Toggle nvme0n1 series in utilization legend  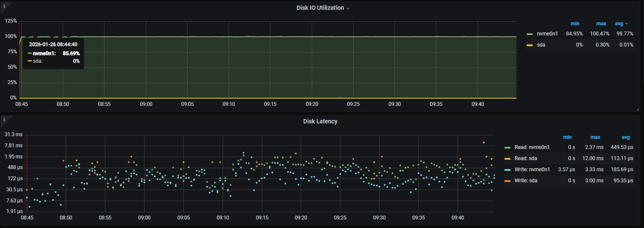(x=548, y=34)
